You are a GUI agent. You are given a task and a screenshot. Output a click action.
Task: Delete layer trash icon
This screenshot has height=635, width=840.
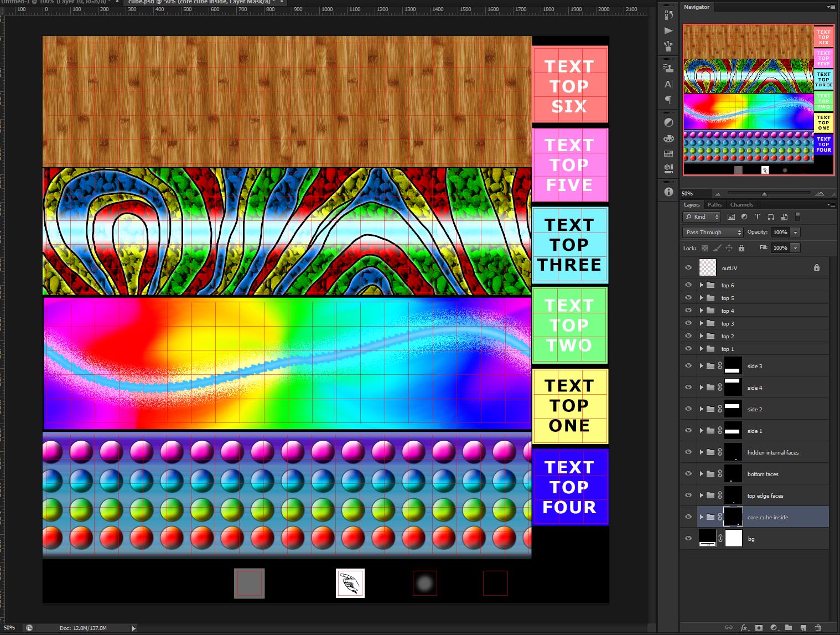[818, 627]
